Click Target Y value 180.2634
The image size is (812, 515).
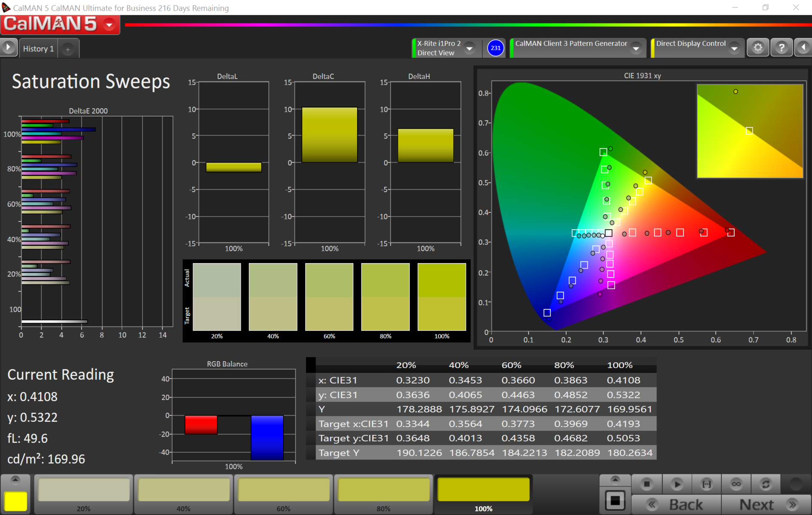point(630,453)
